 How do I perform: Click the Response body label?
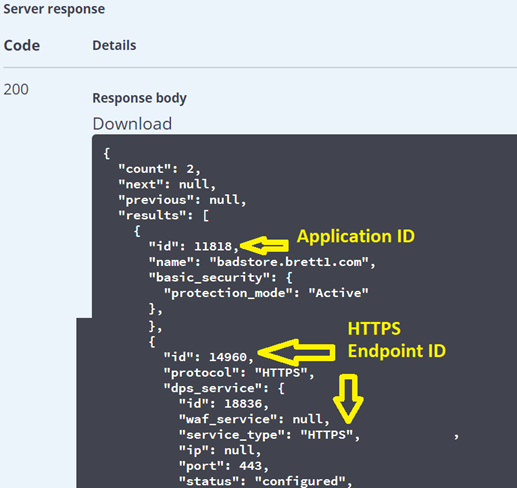139,98
